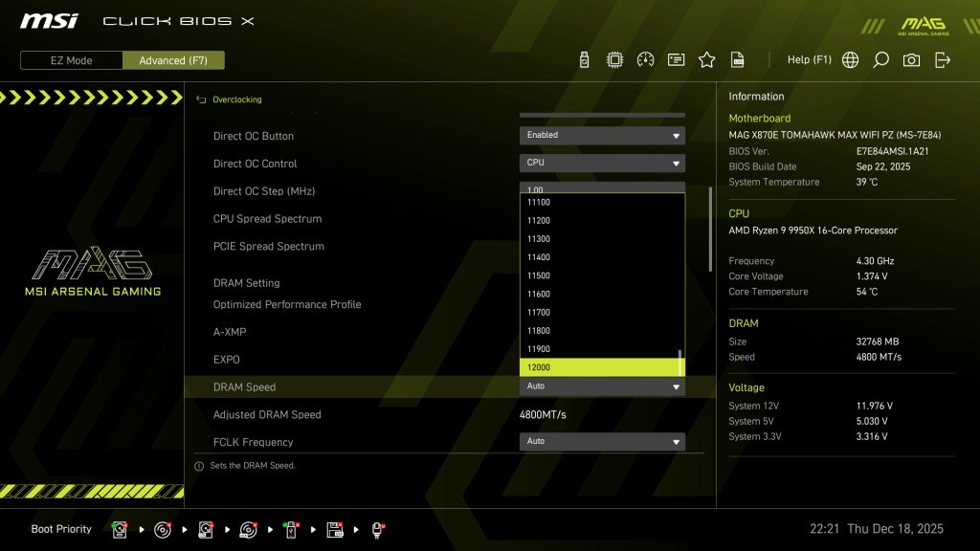Choose 12000 in the DRAM Speed list
The image size is (980, 551).
(599, 367)
